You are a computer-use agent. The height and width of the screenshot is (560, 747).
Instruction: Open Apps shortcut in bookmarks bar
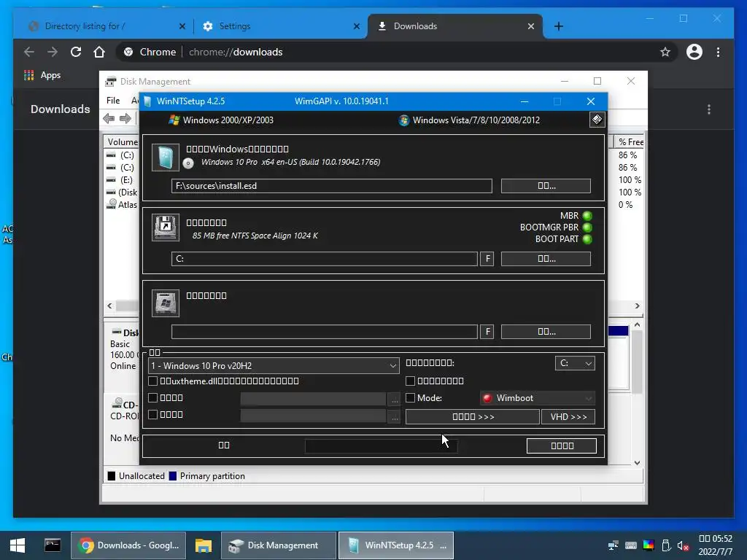(42, 75)
